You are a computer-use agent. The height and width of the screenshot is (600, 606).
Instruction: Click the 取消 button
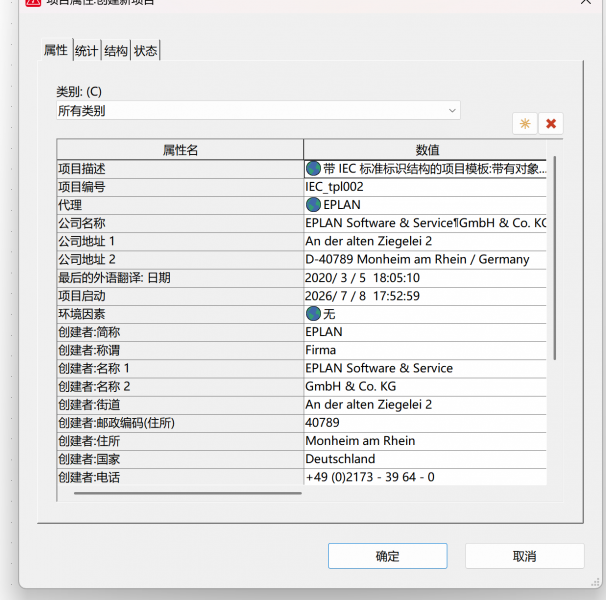pos(524,556)
